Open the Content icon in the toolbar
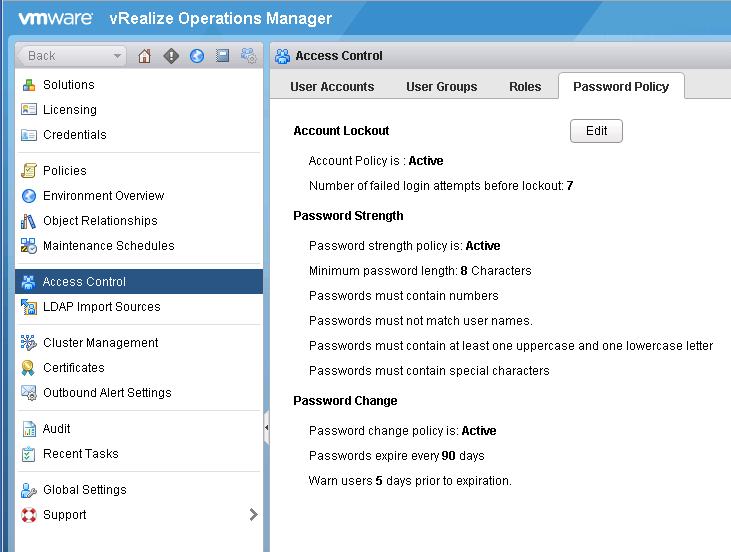 [x=222, y=56]
